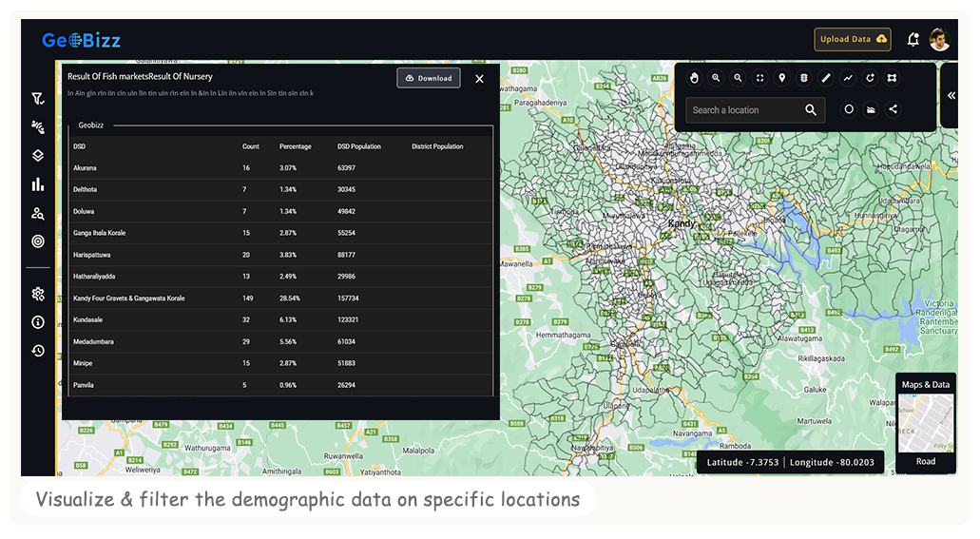980x539 pixels.
Task: Open the info icon in sidebar
Action: click(x=38, y=322)
